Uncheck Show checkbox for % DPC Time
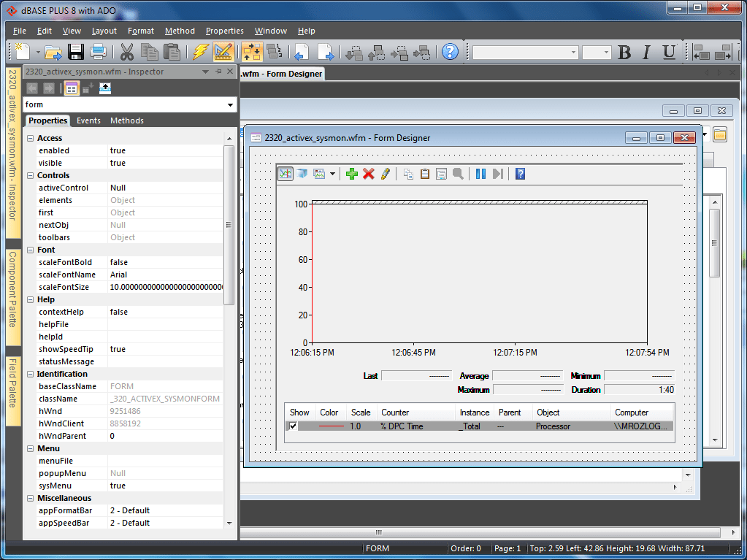This screenshot has height=560, width=747. [x=293, y=426]
